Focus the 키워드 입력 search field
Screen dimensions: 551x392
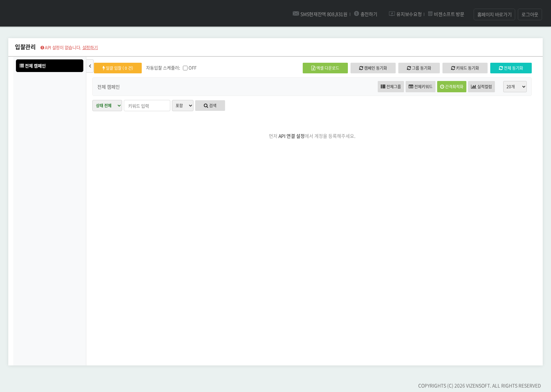pos(147,106)
